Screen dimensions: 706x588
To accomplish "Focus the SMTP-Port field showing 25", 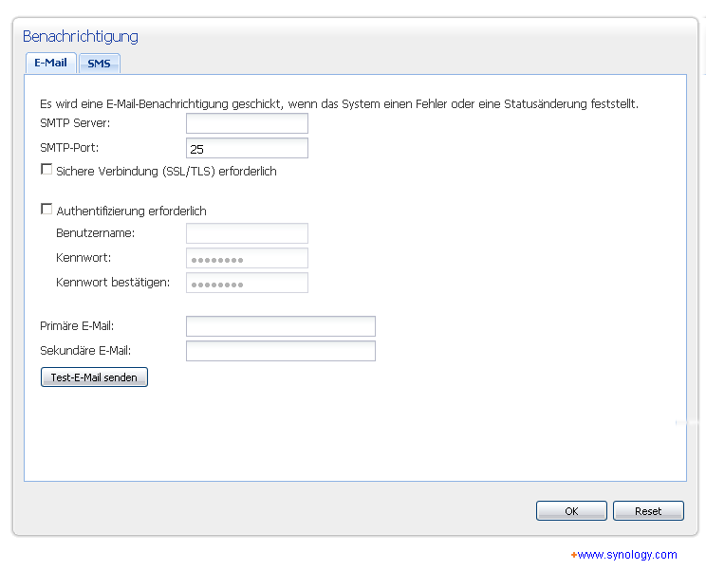I will [247, 148].
